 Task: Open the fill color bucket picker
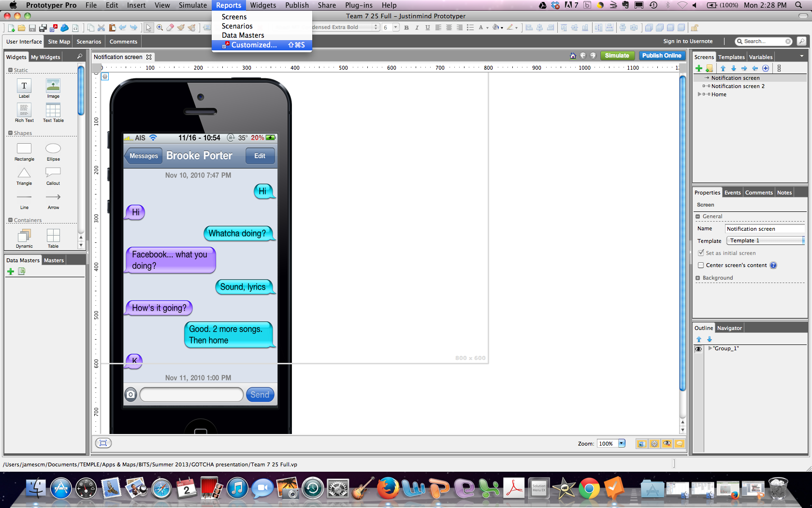click(x=497, y=28)
